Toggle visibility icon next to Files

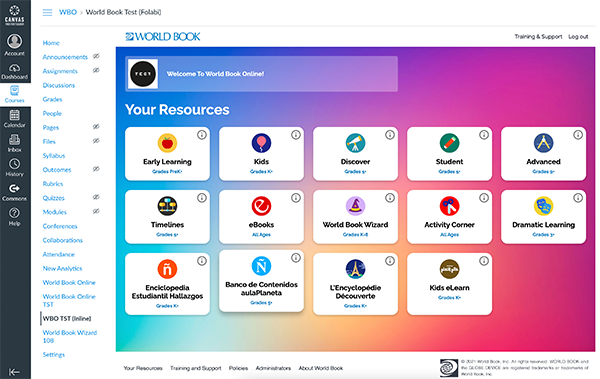(x=96, y=141)
